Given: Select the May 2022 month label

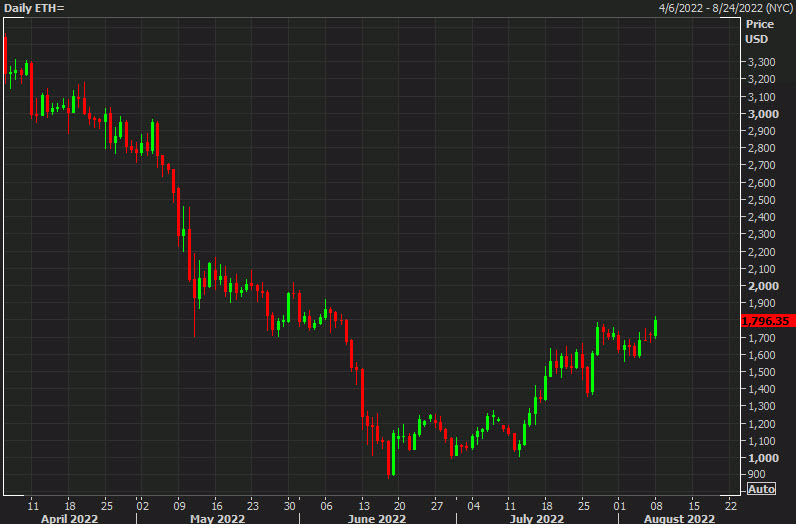Looking at the screenshot, I should pyautogui.click(x=217, y=518).
